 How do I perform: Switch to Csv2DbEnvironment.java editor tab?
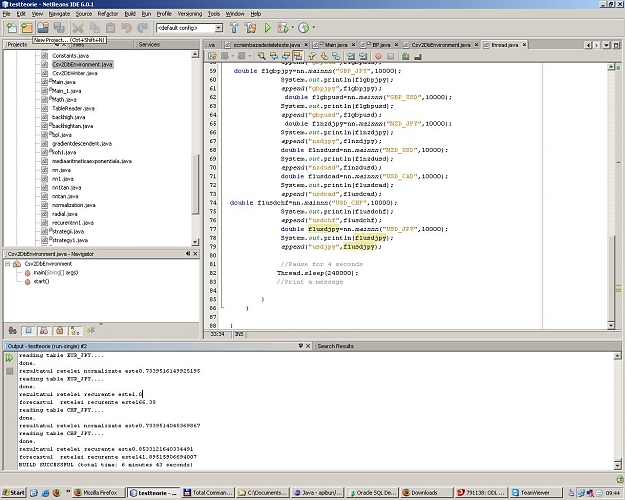[x=440, y=45]
